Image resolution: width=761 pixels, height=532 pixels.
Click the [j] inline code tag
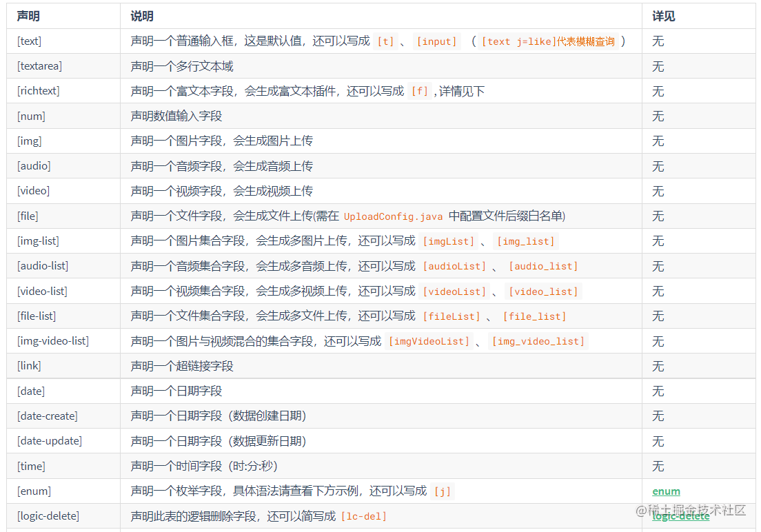click(x=442, y=492)
